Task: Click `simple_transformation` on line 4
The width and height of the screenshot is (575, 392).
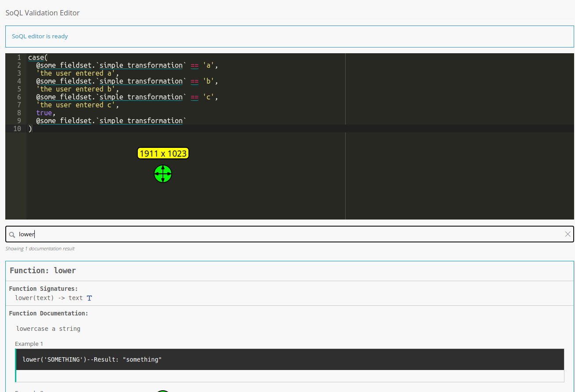Action: (141, 81)
